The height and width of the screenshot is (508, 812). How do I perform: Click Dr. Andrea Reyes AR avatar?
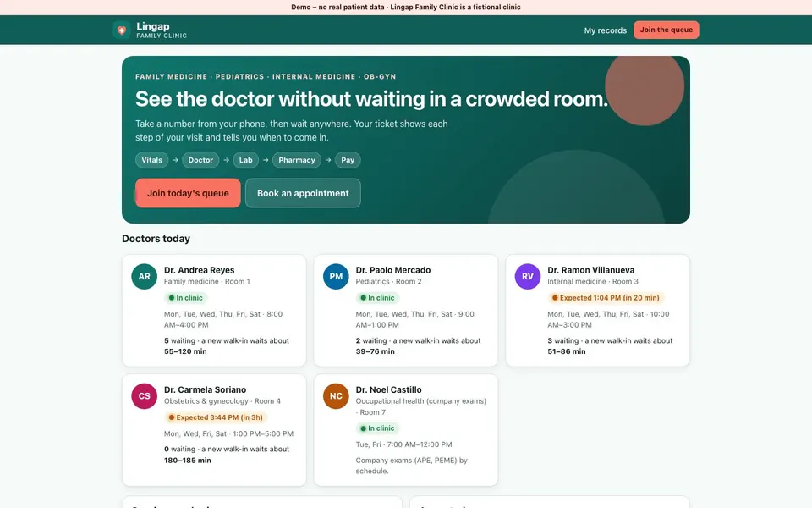pyautogui.click(x=145, y=276)
